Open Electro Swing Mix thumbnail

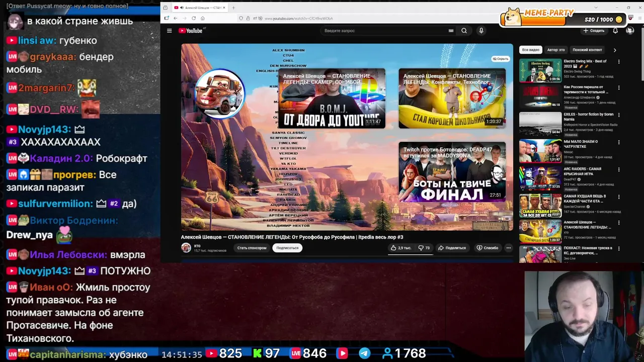coord(540,70)
